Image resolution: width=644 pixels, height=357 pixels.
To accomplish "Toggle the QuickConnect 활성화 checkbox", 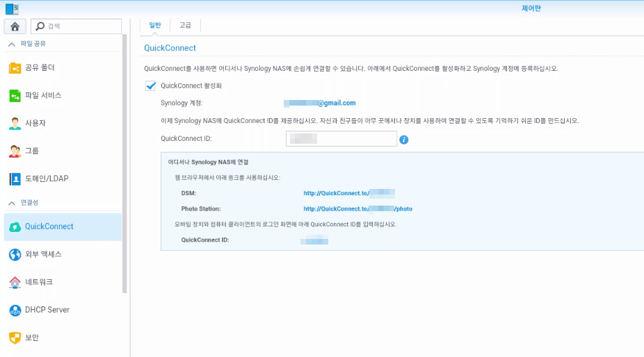I will (151, 85).
